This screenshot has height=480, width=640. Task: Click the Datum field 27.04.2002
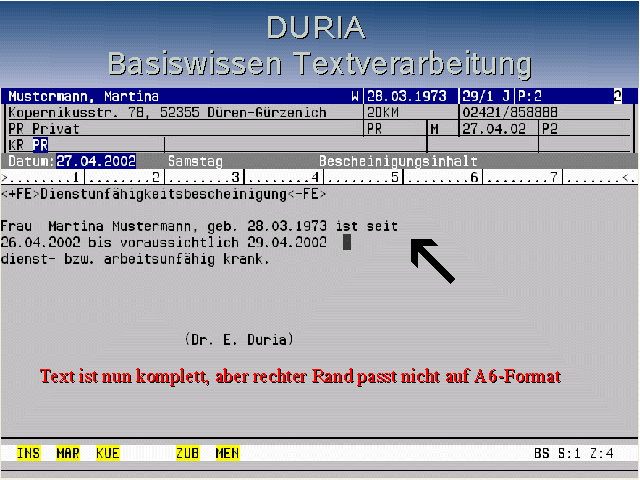(x=96, y=161)
